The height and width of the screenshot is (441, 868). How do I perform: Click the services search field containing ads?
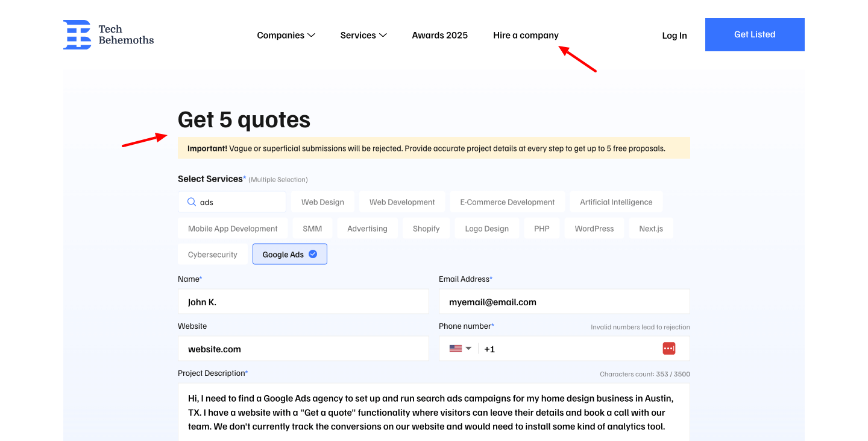pos(232,202)
